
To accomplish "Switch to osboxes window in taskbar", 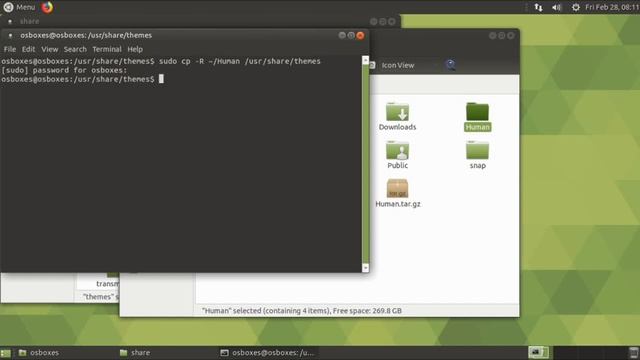I will [x=39, y=353].
